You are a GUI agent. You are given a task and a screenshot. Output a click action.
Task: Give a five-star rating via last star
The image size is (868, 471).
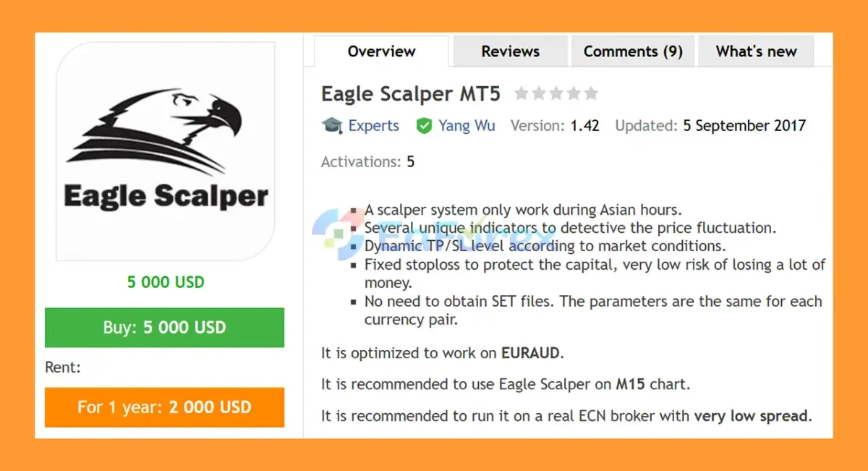point(591,93)
